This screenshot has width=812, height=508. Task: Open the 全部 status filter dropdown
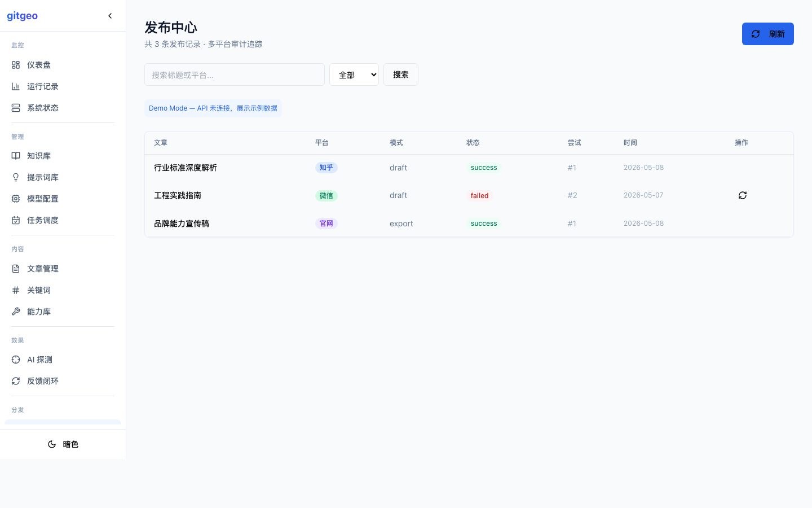[x=354, y=75]
